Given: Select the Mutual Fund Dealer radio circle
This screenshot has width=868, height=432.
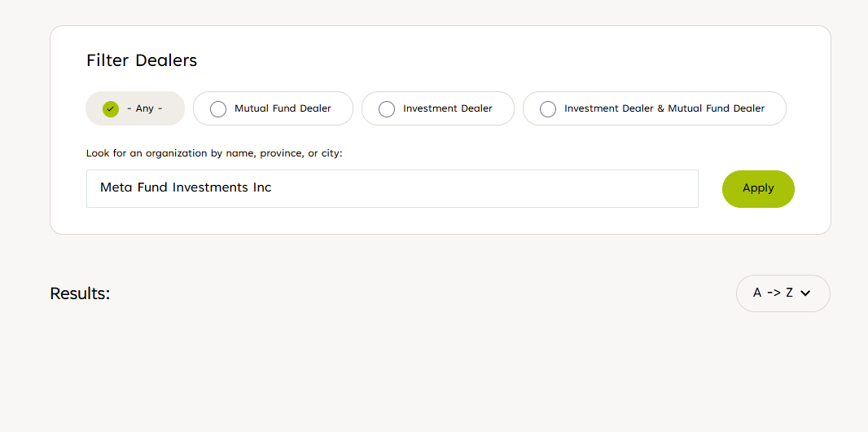Looking at the screenshot, I should (x=218, y=108).
